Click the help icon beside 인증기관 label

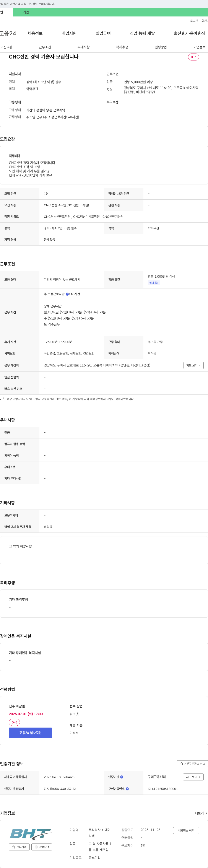click(122, 777)
